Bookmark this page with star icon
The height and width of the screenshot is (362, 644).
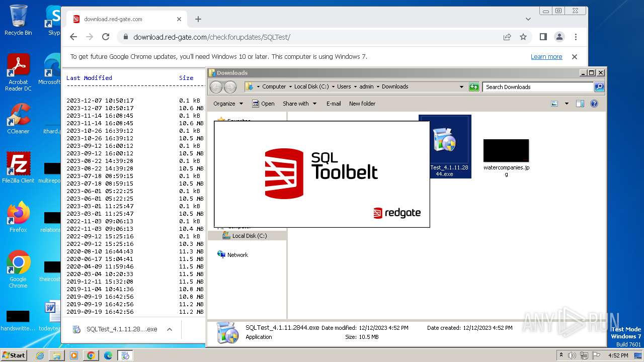523,37
